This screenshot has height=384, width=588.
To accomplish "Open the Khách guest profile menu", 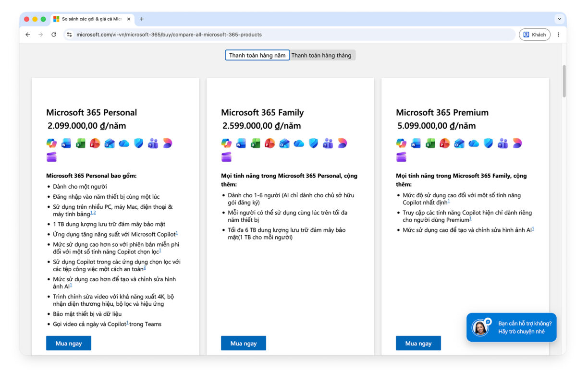I will click(535, 35).
